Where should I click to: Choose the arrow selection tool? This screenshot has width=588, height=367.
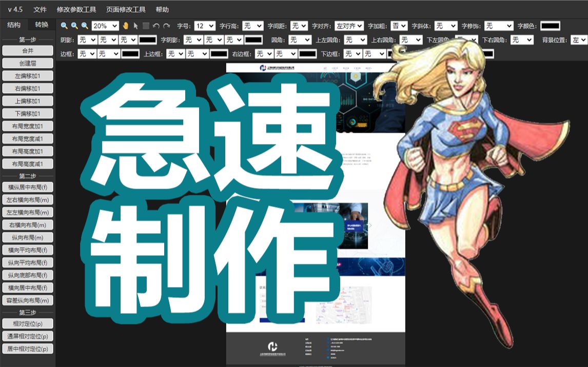pyautogui.click(x=135, y=26)
